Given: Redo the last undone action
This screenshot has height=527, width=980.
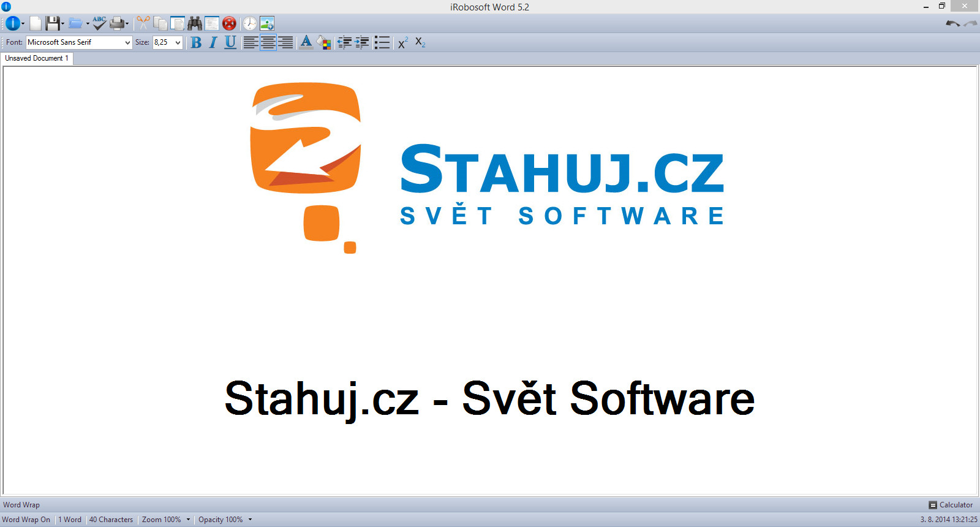Looking at the screenshot, I should pos(970,23).
